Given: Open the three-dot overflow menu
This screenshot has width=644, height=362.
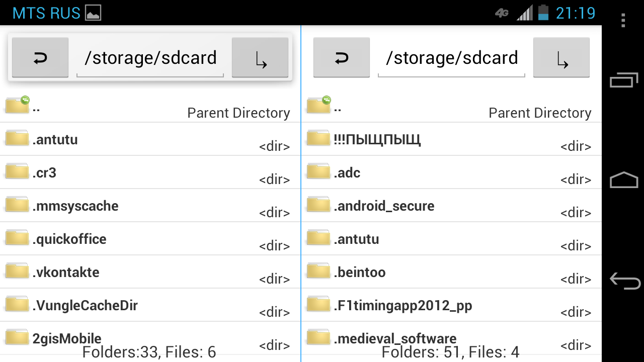Looking at the screenshot, I should 623,20.
